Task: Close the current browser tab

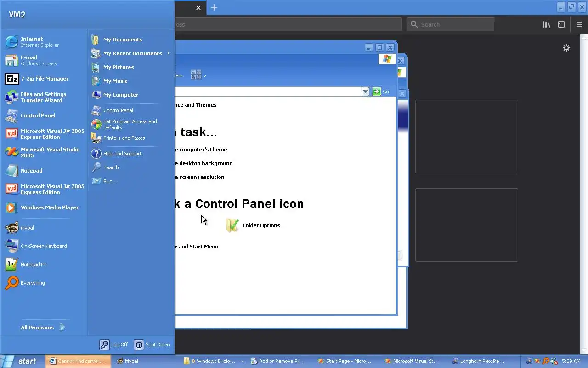Action: point(198,7)
